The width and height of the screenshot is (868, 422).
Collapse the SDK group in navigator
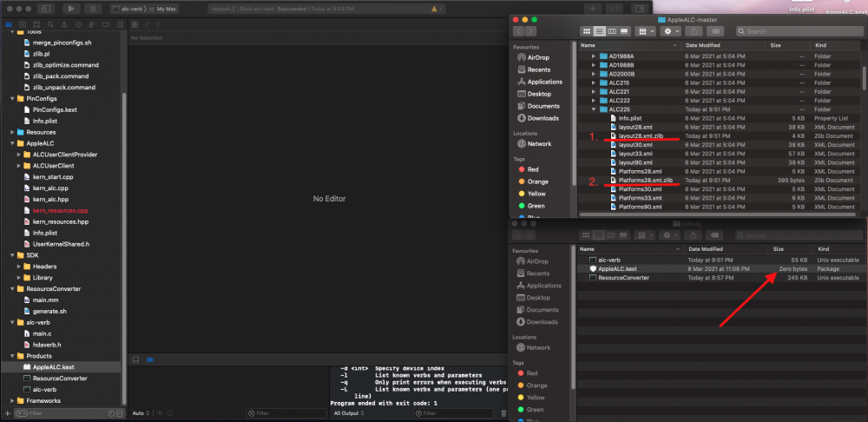click(12, 255)
